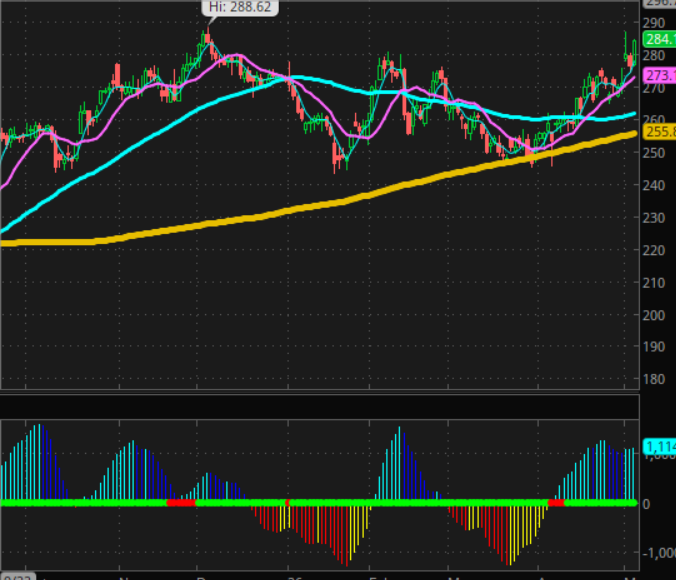This screenshot has width=676, height=580.
Task: Click the 0 level label of the lower study
Action: click(x=646, y=504)
